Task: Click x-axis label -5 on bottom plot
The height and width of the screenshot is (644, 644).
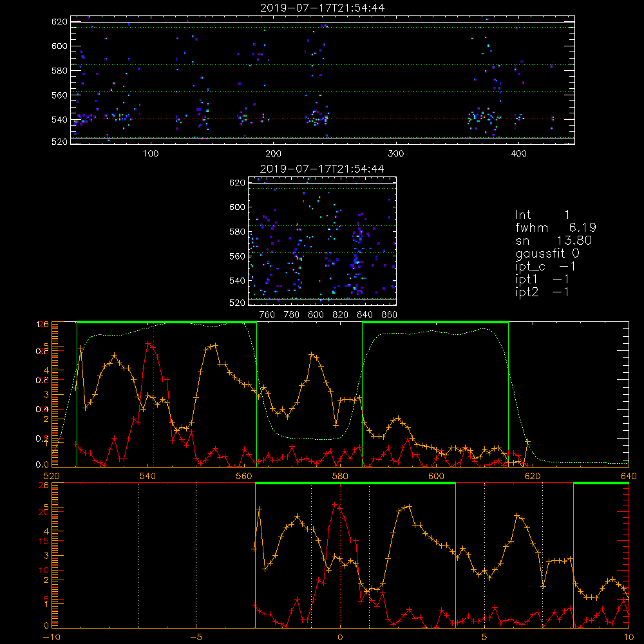Action: (196, 637)
